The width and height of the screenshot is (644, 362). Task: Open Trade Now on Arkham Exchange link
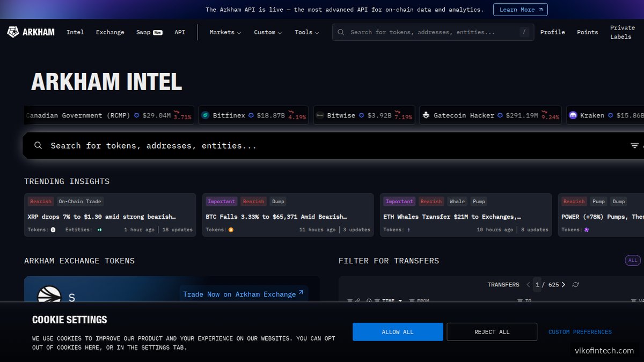point(243,294)
